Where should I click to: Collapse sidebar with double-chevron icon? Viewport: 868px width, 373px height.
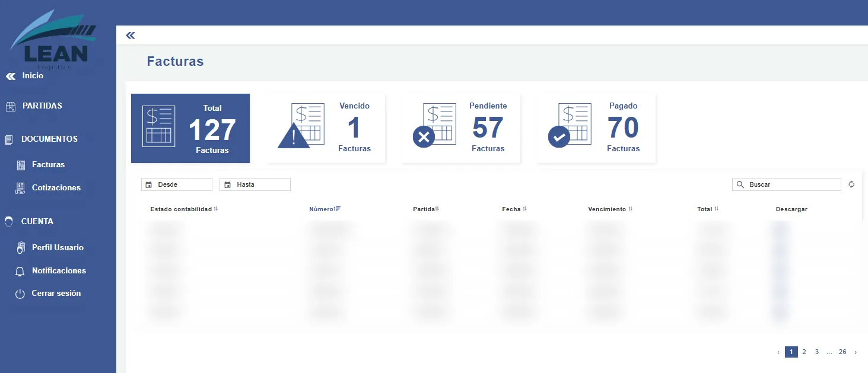(x=131, y=36)
